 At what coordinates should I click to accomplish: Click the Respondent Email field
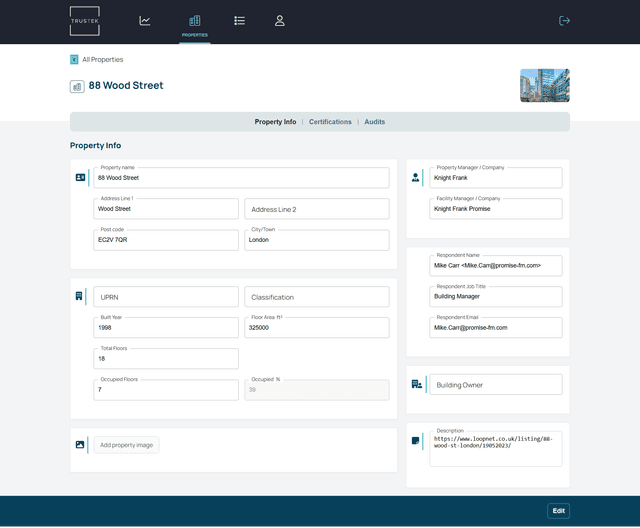496,328
